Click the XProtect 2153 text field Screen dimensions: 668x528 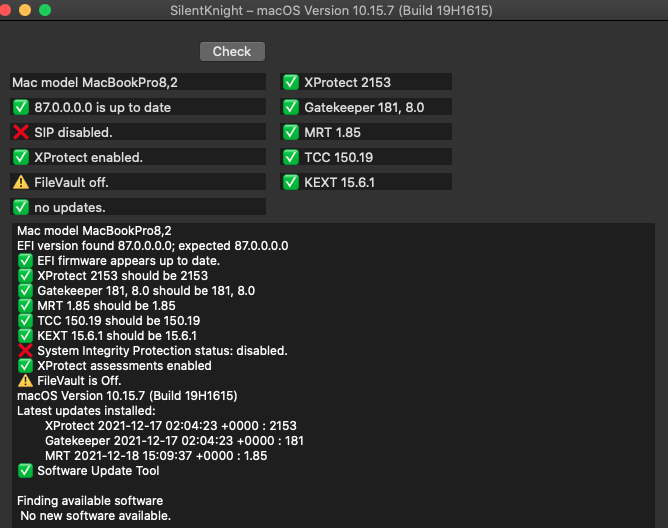tap(366, 82)
